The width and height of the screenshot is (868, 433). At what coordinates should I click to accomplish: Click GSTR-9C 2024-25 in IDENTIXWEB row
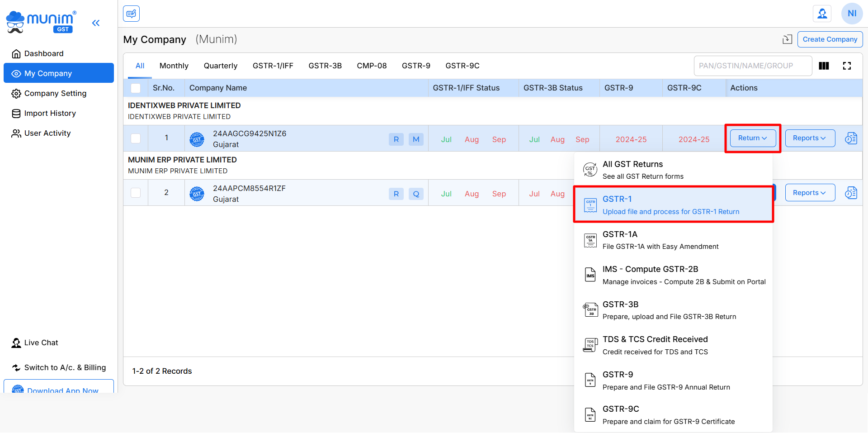pyautogui.click(x=694, y=140)
